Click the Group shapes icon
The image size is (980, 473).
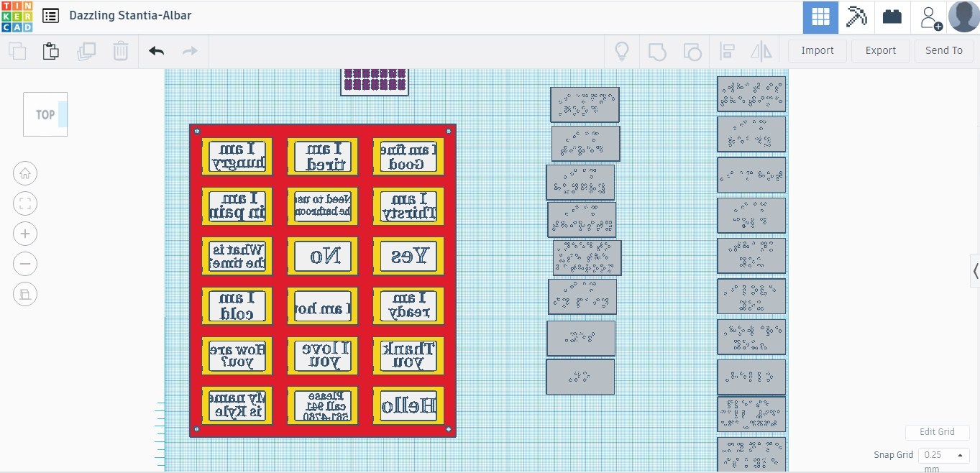(x=656, y=51)
